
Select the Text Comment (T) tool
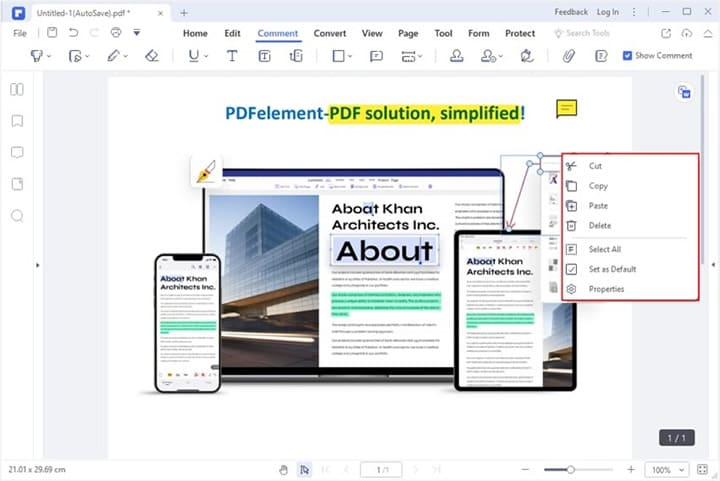click(x=232, y=56)
